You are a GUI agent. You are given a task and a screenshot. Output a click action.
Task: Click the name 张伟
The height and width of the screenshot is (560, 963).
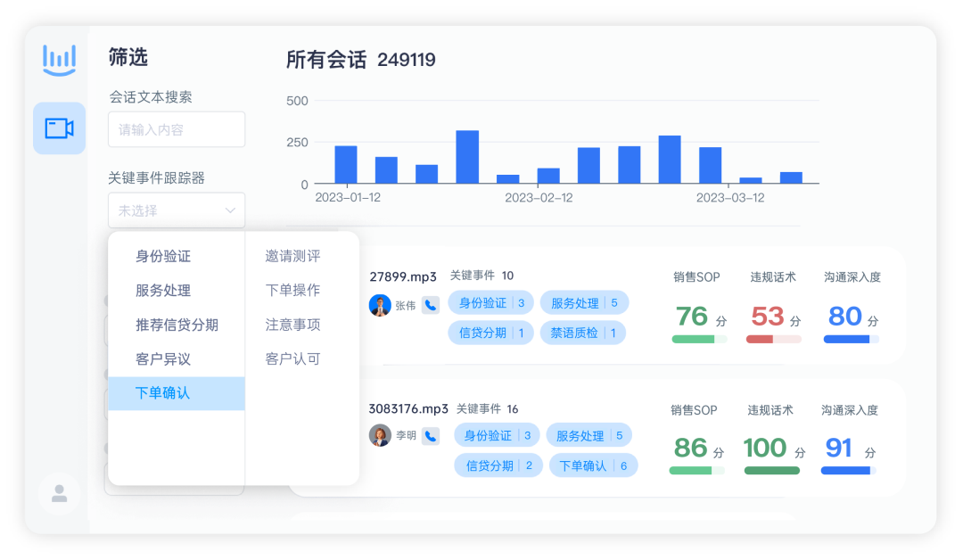406,305
